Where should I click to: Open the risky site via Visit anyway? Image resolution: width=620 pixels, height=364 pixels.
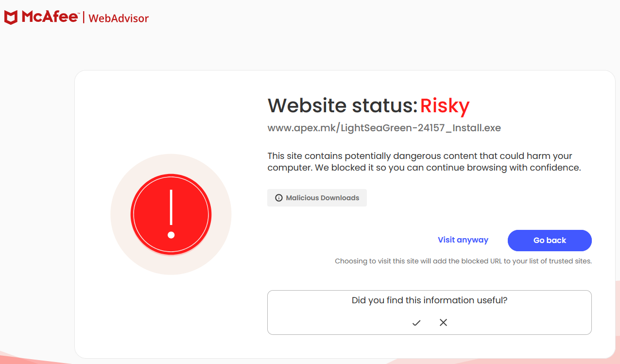pos(463,240)
